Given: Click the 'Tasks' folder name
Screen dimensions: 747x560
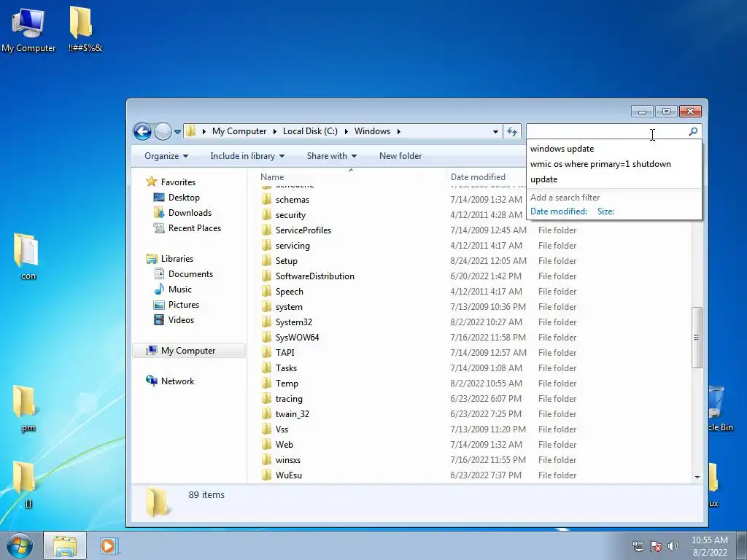Looking at the screenshot, I should [x=286, y=368].
